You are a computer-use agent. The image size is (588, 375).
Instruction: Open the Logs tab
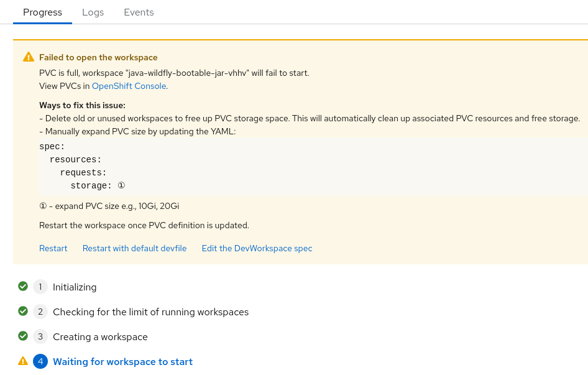coord(93,12)
